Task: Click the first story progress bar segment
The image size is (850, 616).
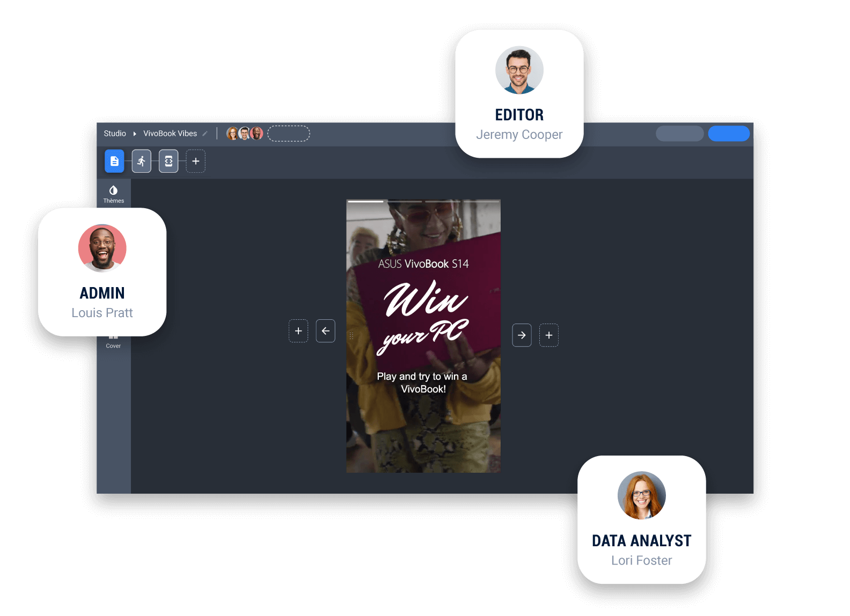Action: click(365, 201)
